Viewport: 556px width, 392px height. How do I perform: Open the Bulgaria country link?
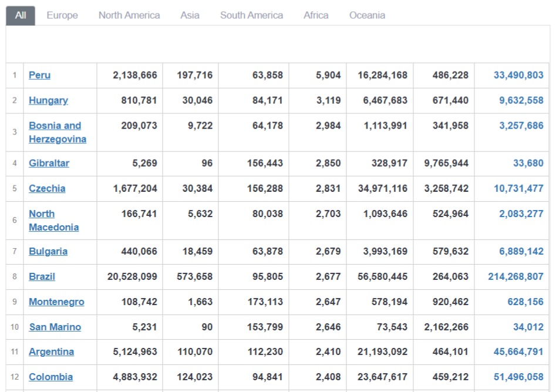click(x=48, y=251)
